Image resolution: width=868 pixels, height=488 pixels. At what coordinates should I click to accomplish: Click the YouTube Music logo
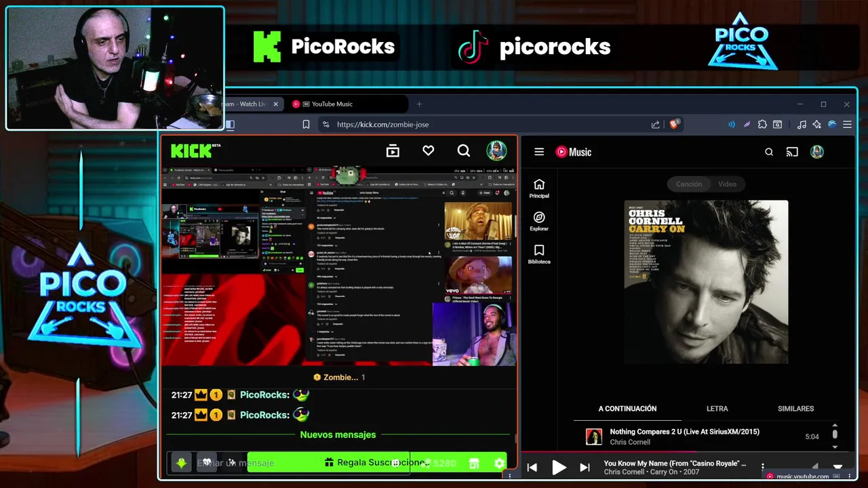point(574,152)
